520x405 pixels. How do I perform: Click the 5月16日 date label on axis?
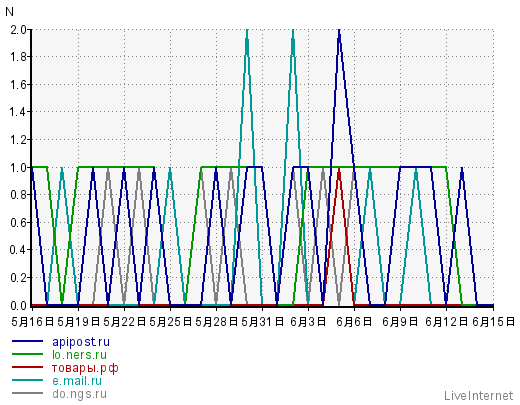[33, 322]
